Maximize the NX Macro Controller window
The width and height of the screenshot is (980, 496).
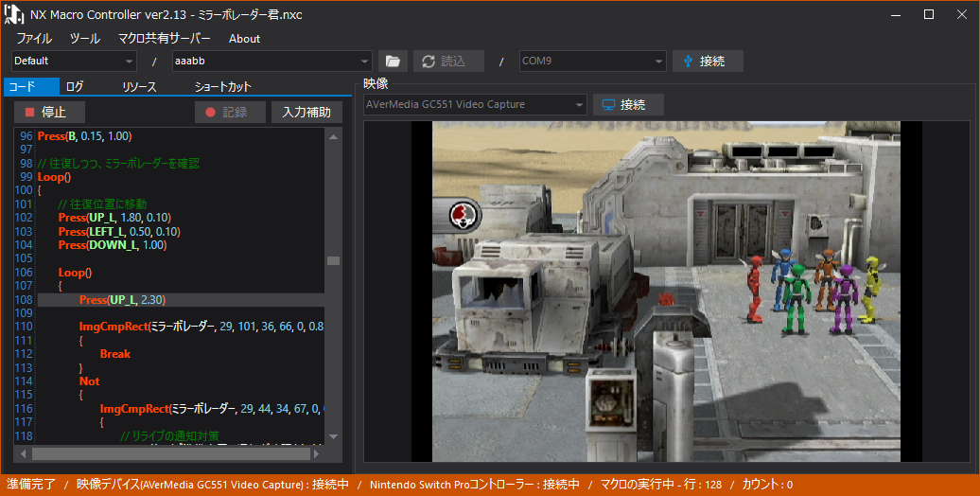[929, 14]
